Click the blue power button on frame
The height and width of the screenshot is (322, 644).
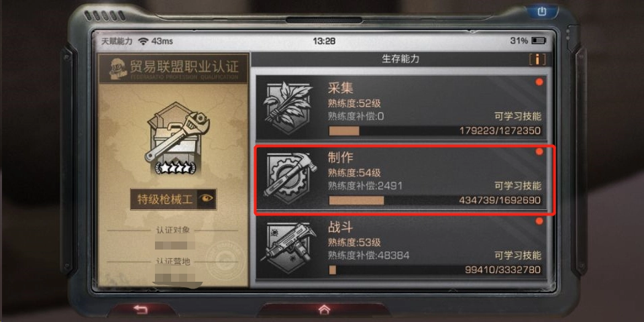(541, 11)
